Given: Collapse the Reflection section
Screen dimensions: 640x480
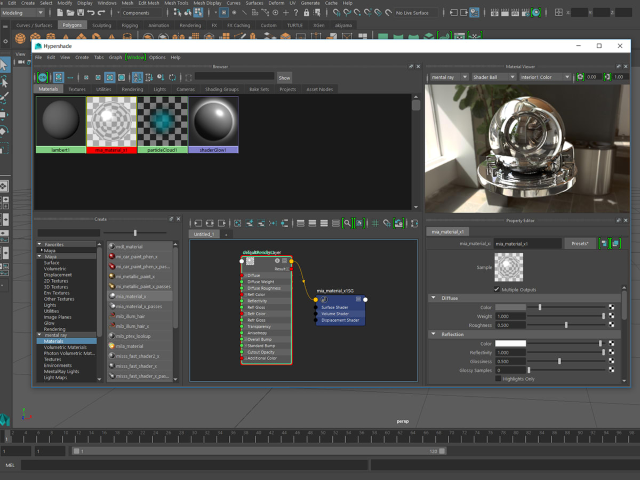Looking at the screenshot, I should (433, 334).
